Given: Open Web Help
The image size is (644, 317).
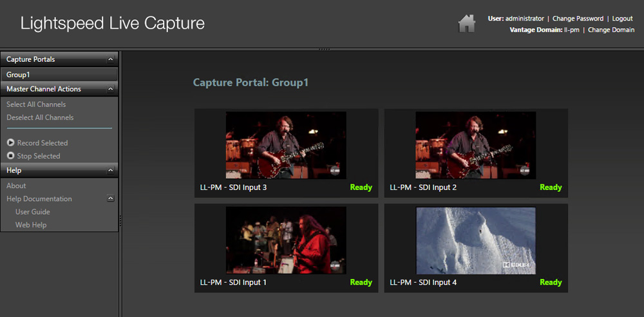Looking at the screenshot, I should coord(31,226).
